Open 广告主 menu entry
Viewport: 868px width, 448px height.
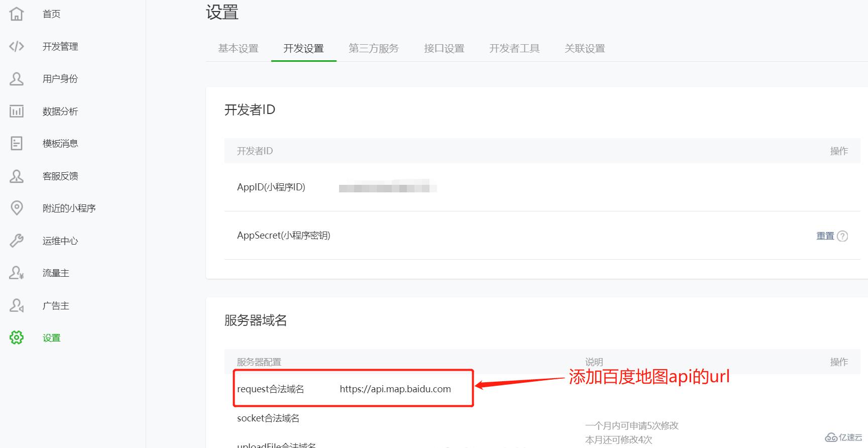click(x=56, y=306)
